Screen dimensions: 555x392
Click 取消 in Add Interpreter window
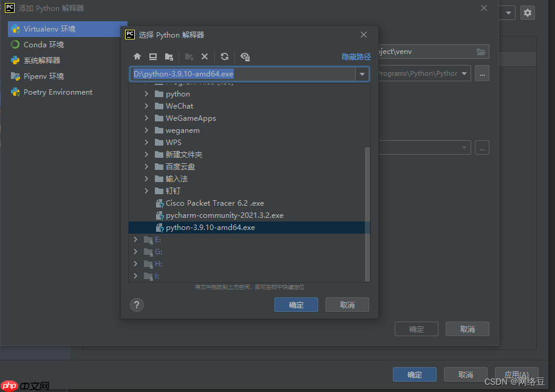click(467, 329)
